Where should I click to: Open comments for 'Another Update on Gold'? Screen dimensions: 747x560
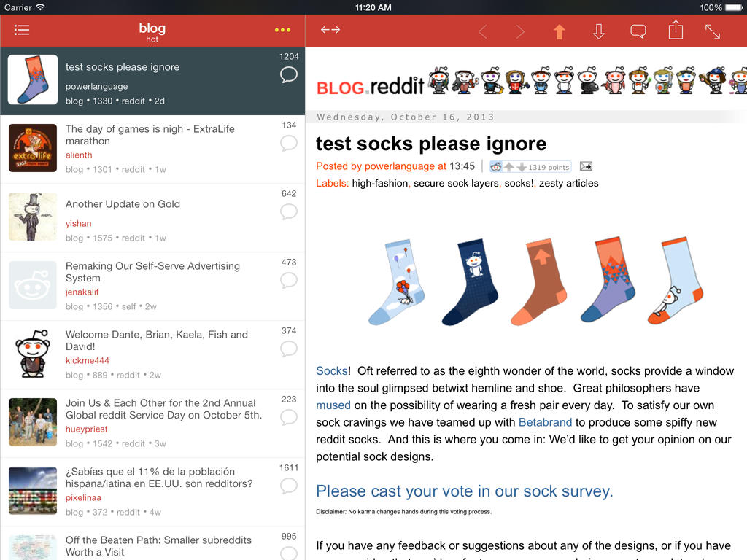289,211
